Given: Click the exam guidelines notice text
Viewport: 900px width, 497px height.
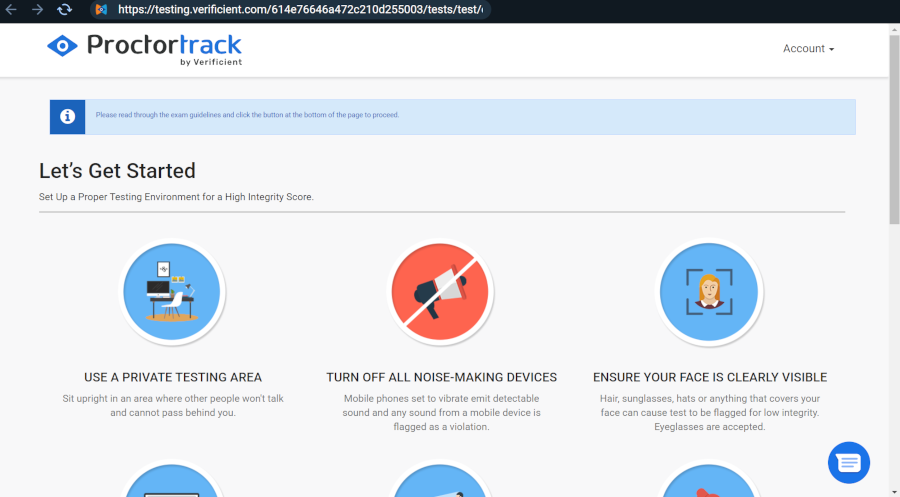Looking at the screenshot, I should [247, 115].
